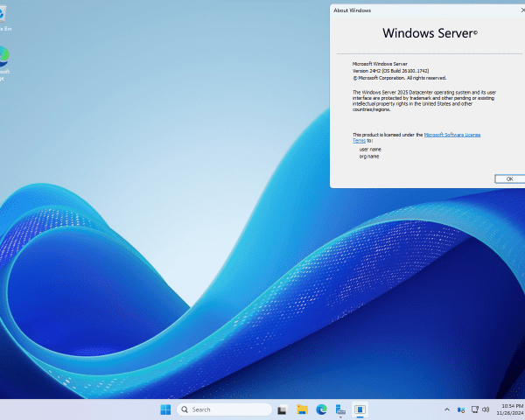Click the 'user name' licensee text
This screenshot has height=420, width=525.
(370, 150)
